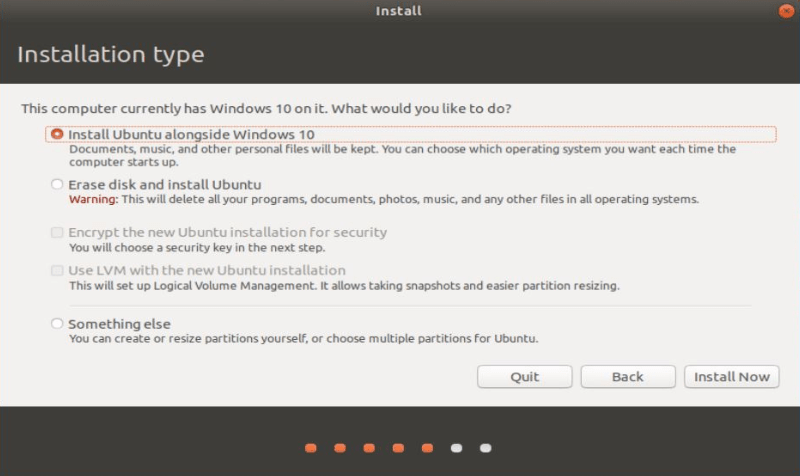Select Install Ubuntu alongside Windows 10 radio
The height and width of the screenshot is (476, 800).
(x=57, y=134)
